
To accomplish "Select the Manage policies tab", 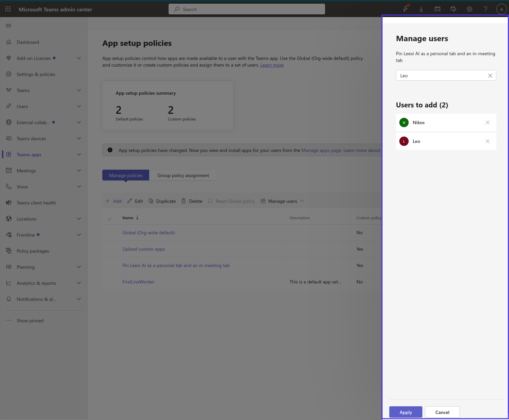I will (126, 175).
